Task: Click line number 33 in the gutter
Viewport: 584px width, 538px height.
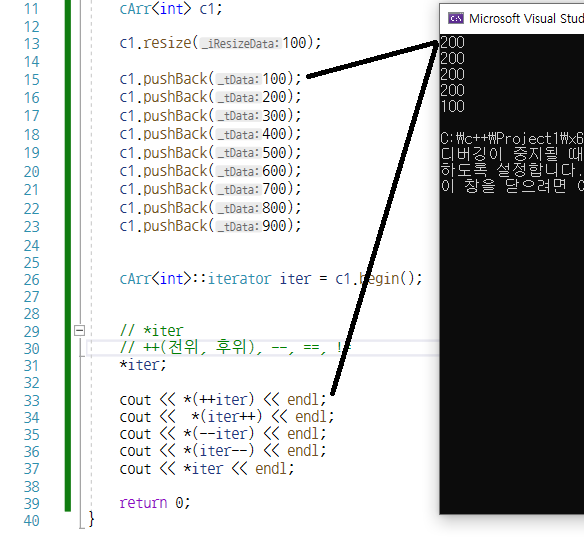Action: pos(32,401)
